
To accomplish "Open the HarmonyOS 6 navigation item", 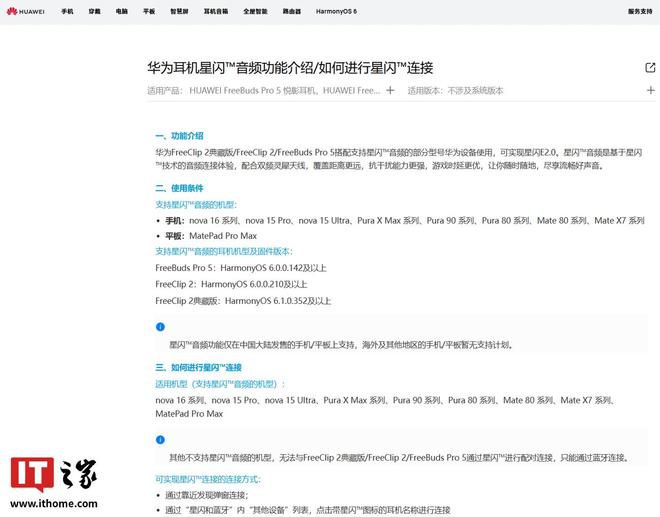I will [x=336, y=11].
